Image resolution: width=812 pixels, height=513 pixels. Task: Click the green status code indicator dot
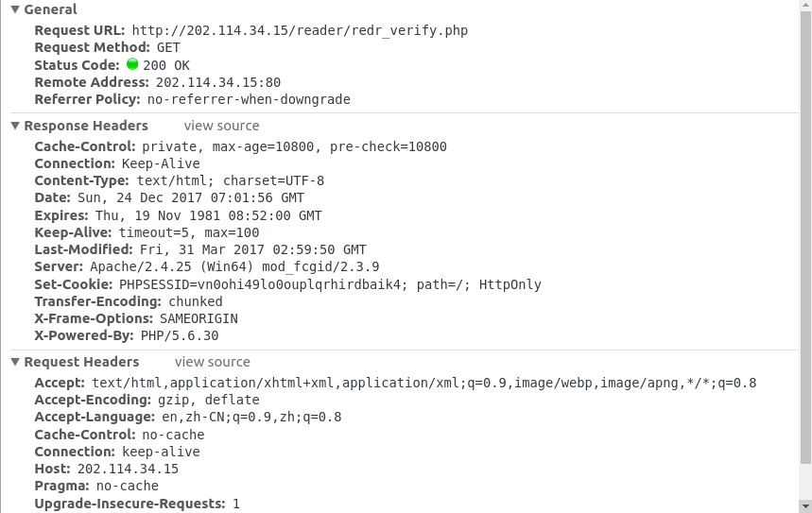[x=132, y=64]
